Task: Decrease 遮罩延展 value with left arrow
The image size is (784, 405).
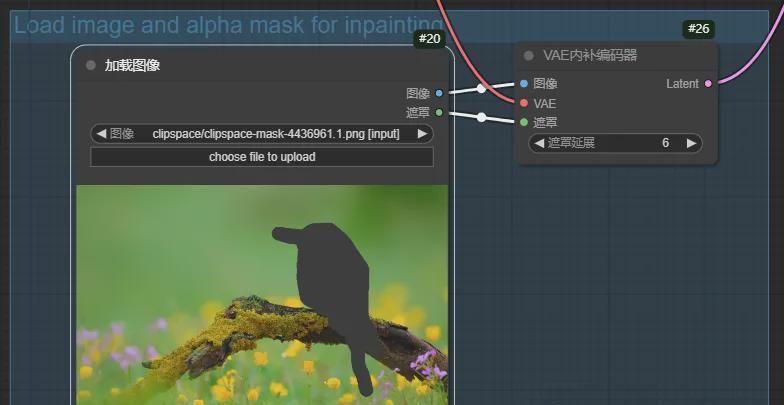Action: point(539,143)
